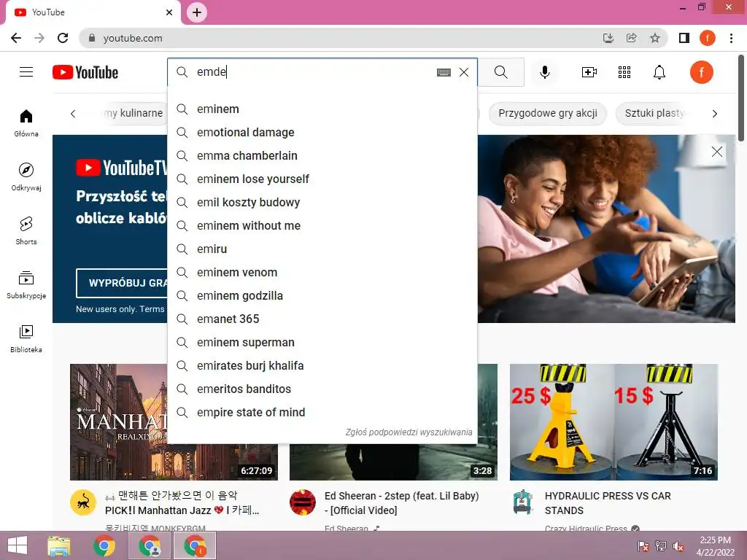Choose suggestion 'eminem lose yourself'

click(x=322, y=179)
